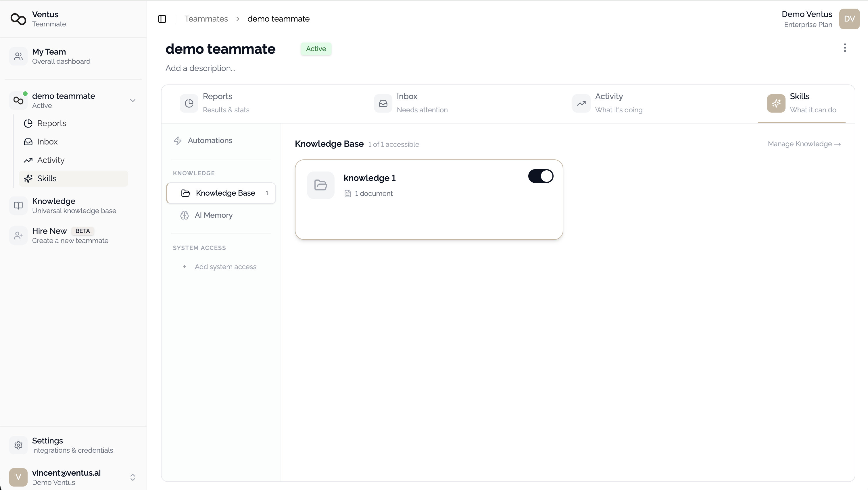This screenshot has height=490, width=868.
Task: Open the Ventus logo home icon
Action: pos(18,19)
